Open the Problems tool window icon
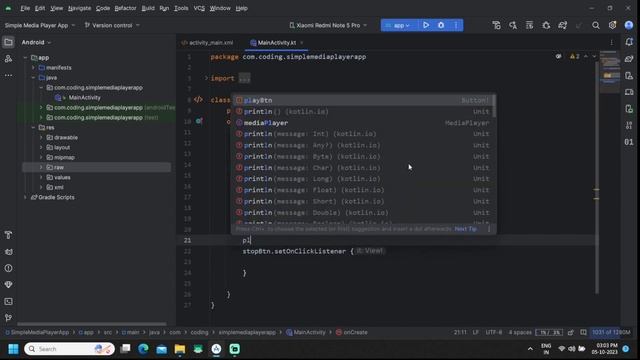640x360 pixels. [x=8, y=268]
